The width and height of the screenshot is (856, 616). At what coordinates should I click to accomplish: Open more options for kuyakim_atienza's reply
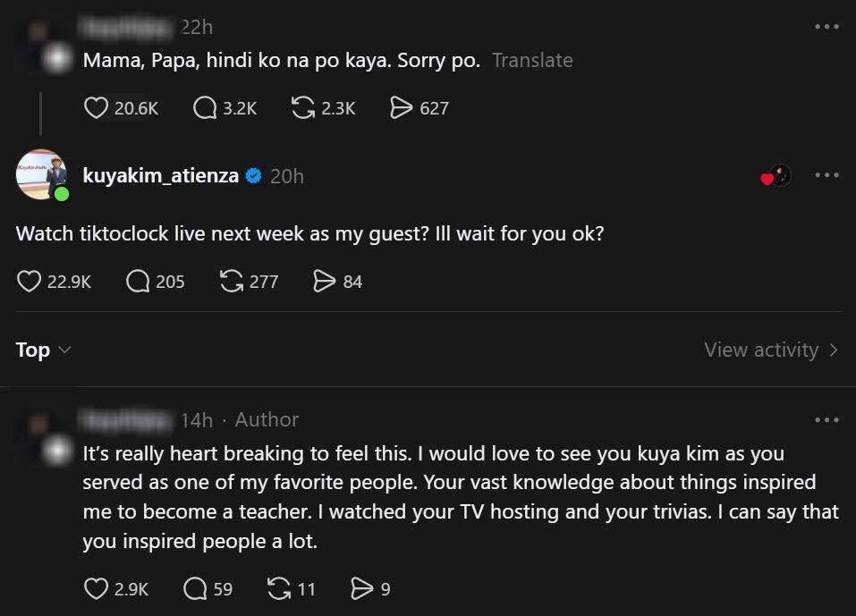(826, 175)
